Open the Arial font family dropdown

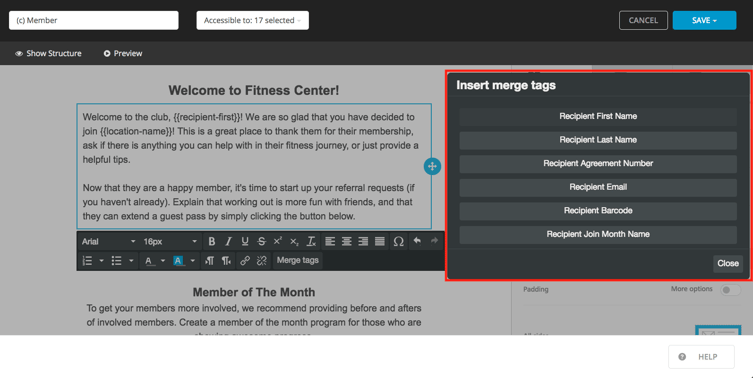tap(108, 242)
